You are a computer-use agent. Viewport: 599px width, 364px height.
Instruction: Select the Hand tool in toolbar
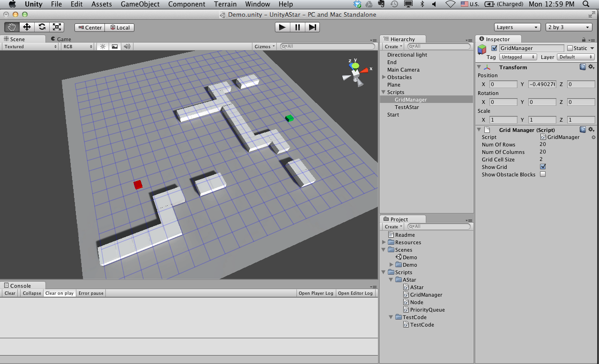tap(12, 27)
